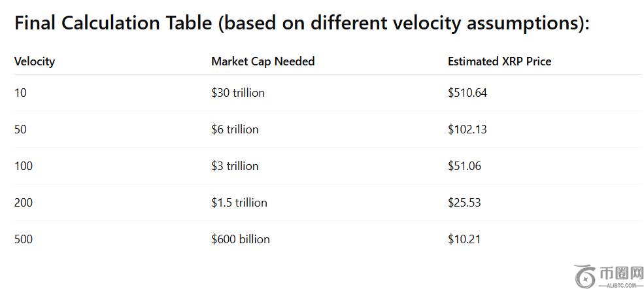Click the $600 billion market cap cell
This screenshot has width=644, height=289.
coord(241,239)
